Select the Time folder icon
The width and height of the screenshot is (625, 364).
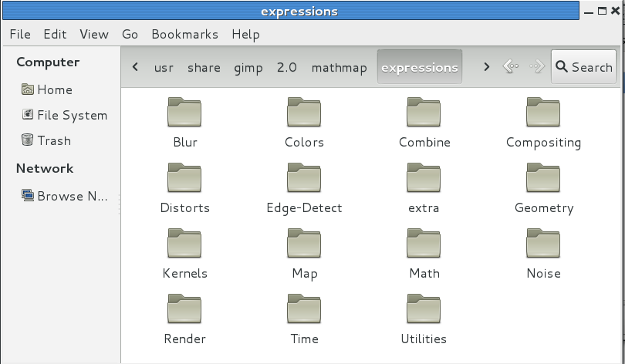[x=304, y=309]
